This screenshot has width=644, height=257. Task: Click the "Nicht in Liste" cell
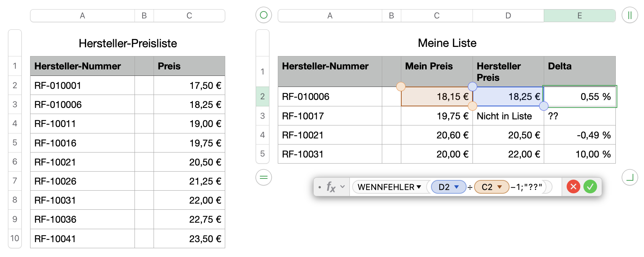(x=508, y=116)
